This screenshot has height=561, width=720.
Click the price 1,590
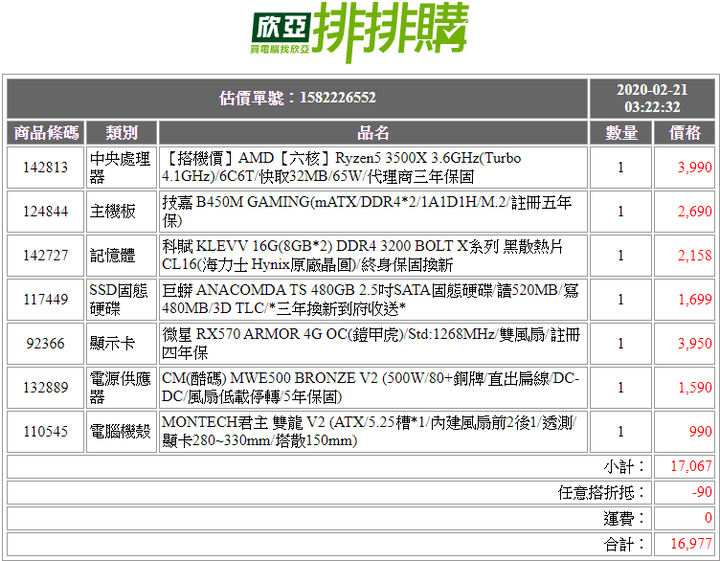click(x=695, y=387)
